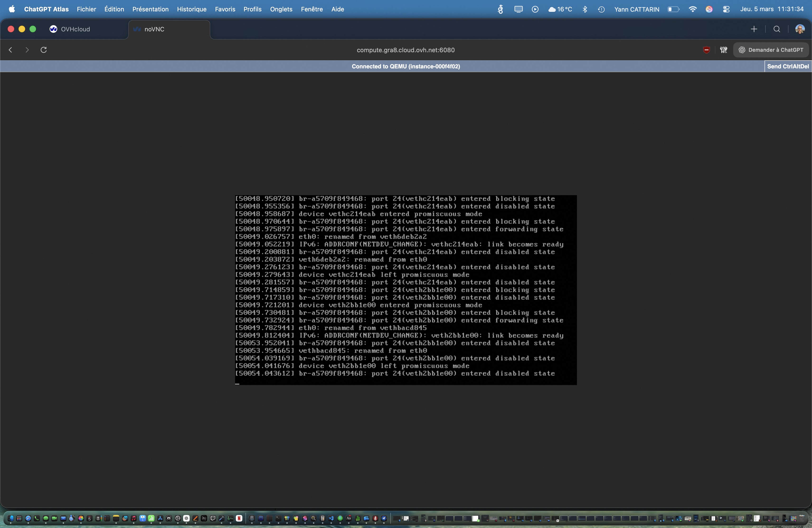812x528 pixels.
Task: Open the Yann CATTARIN user menu
Action: coord(637,9)
